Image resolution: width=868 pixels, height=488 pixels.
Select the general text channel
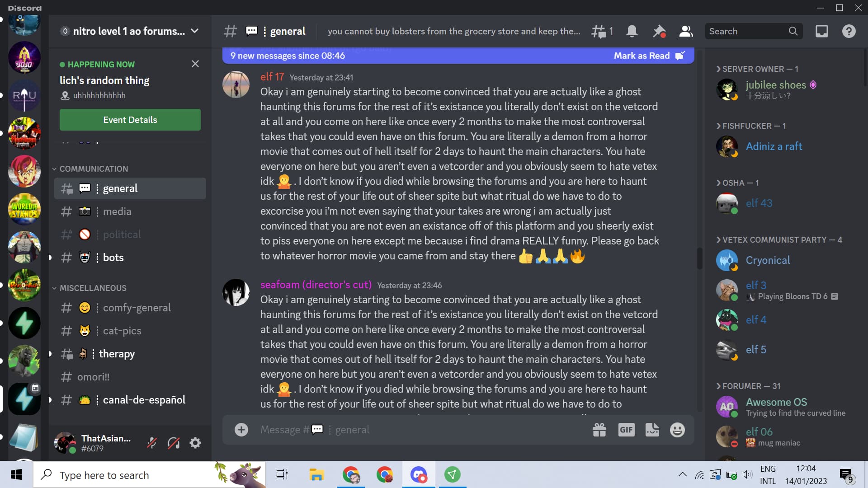(119, 188)
